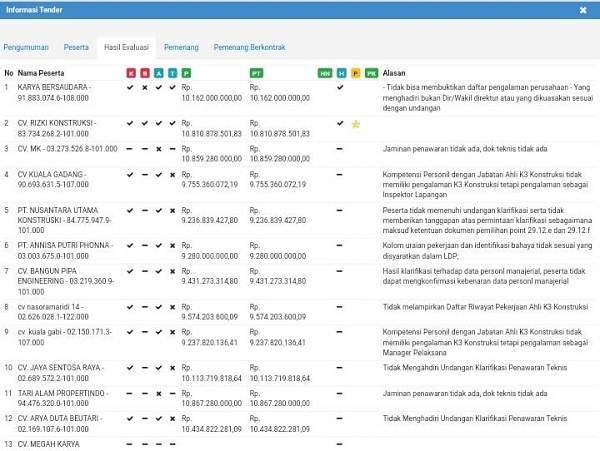Click the red K column badge

point(131,73)
